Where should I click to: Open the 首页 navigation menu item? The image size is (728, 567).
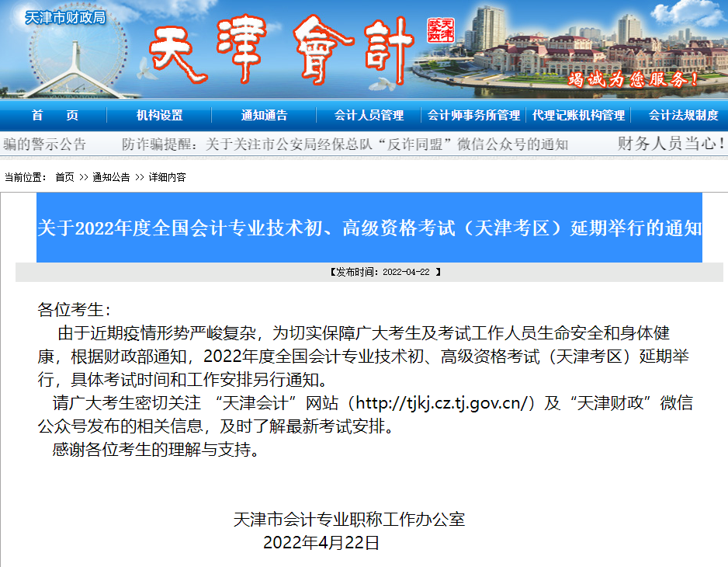[55, 115]
